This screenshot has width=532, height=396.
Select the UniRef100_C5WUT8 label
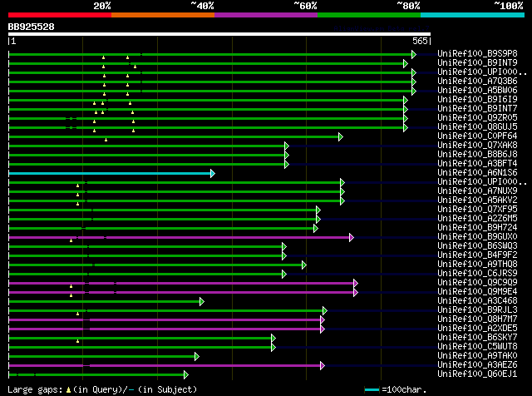[477, 347]
